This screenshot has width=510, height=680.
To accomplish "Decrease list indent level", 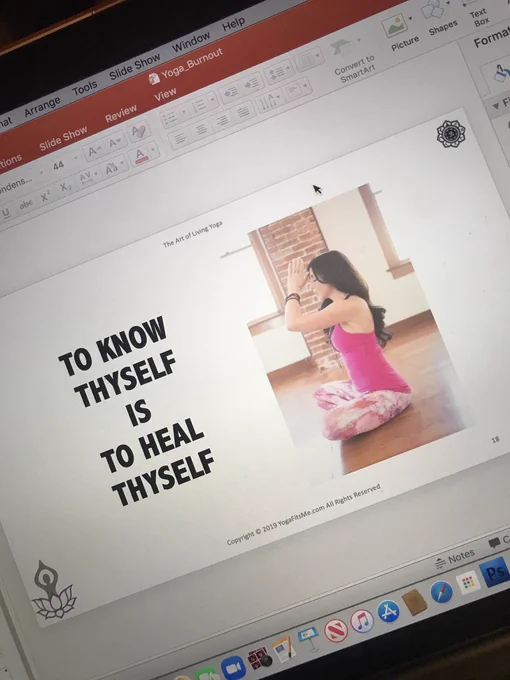I will (230, 92).
